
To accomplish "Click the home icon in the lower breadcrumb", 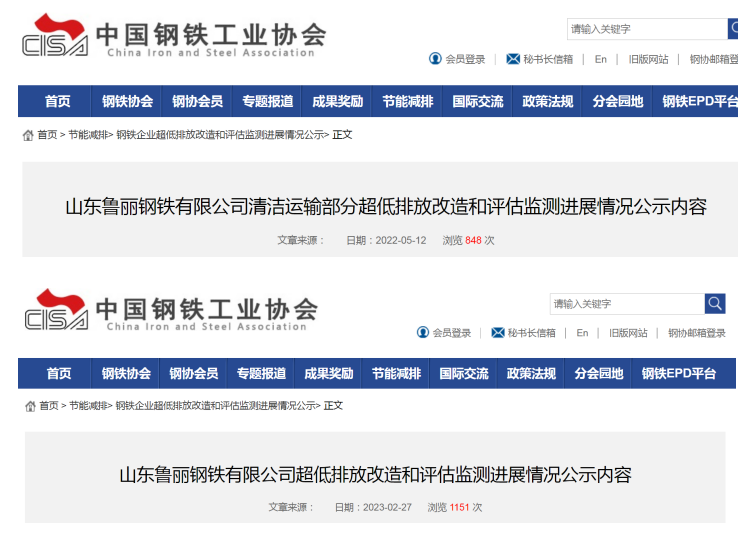I will tap(30, 406).
